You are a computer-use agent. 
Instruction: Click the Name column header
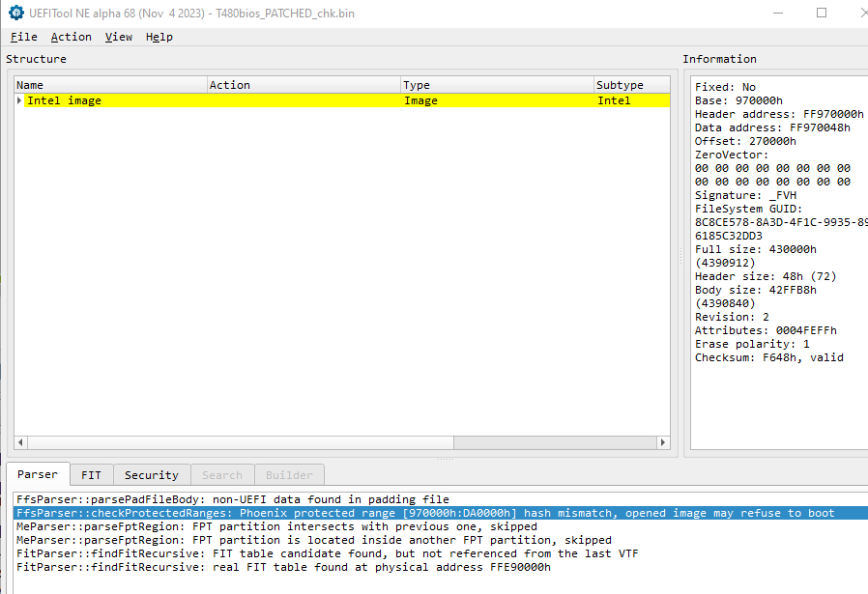111,85
